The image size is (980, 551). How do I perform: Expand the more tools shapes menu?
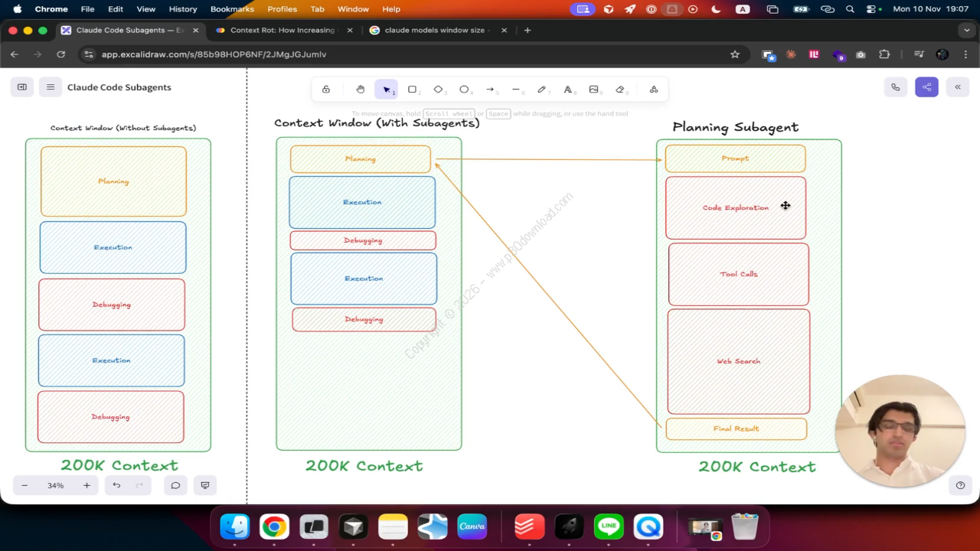click(654, 90)
